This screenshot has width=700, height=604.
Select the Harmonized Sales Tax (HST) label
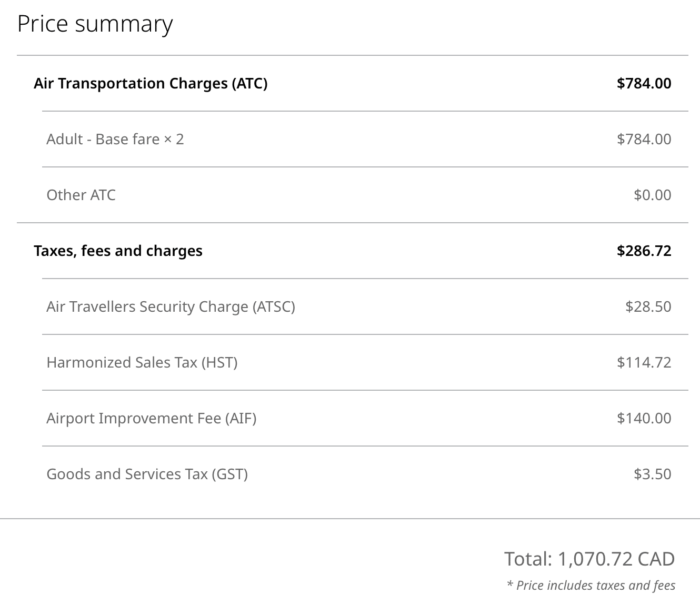[x=142, y=363]
